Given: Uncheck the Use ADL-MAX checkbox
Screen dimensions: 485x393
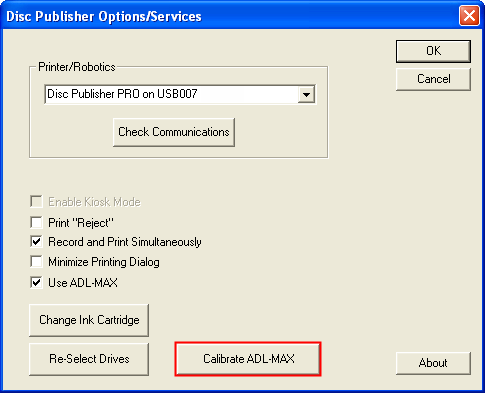Looking at the screenshot, I should pos(36,283).
